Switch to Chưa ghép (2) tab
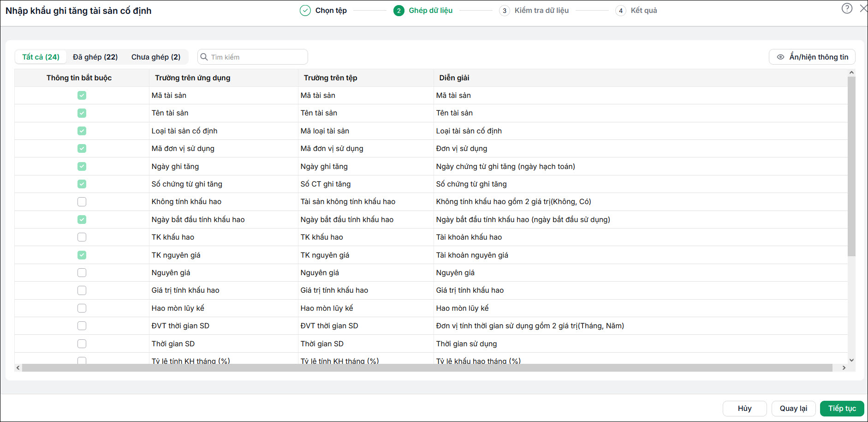 pos(156,57)
